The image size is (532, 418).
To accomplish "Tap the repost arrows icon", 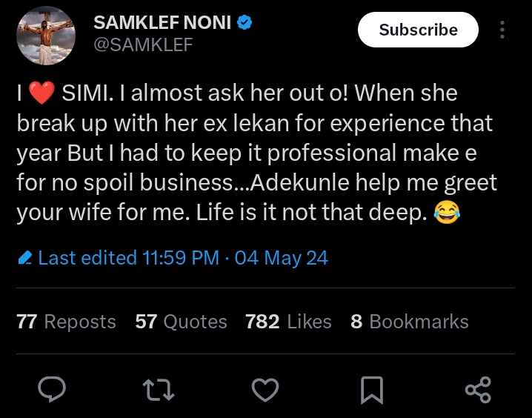I will 159,388.
